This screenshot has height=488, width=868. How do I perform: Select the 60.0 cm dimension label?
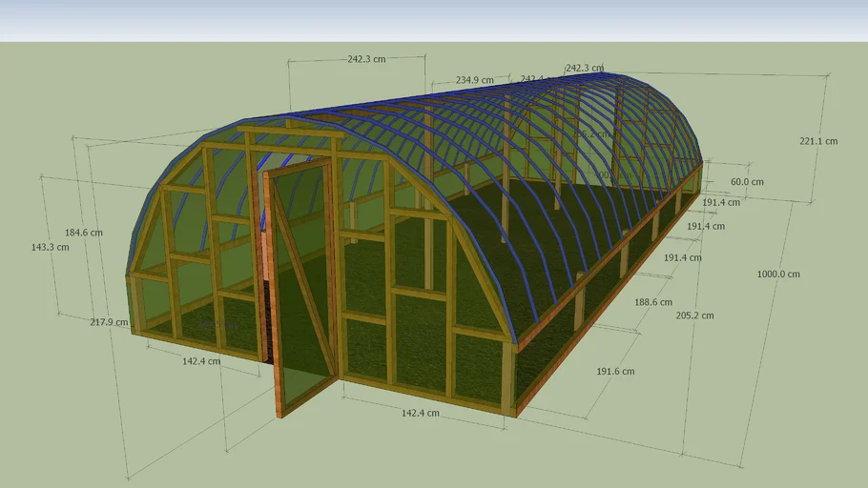746,182
